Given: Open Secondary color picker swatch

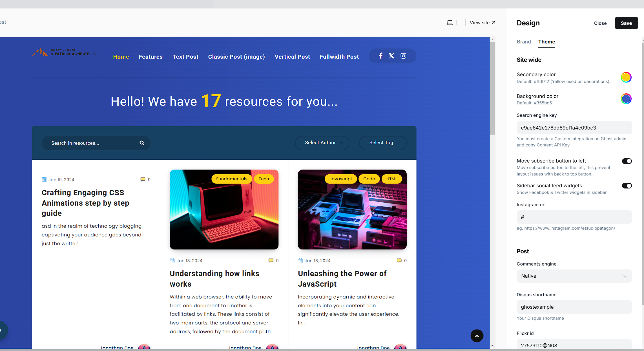Looking at the screenshot, I should pyautogui.click(x=626, y=77).
